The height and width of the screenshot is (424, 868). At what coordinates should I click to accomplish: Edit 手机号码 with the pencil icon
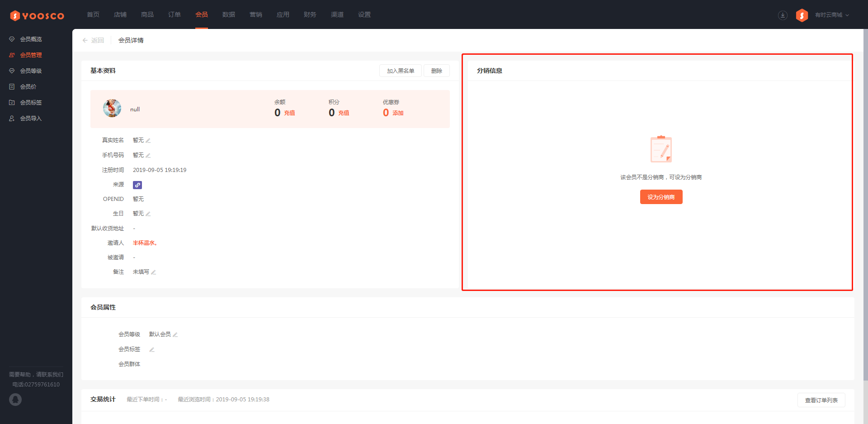click(148, 156)
